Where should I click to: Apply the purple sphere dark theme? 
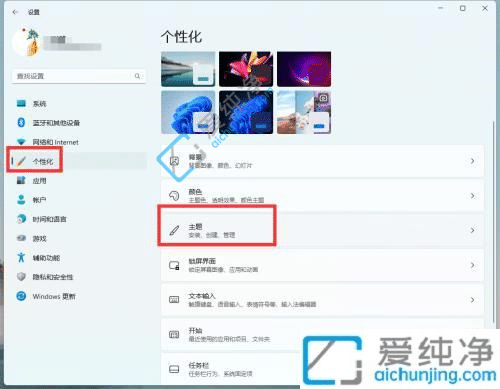(304, 69)
